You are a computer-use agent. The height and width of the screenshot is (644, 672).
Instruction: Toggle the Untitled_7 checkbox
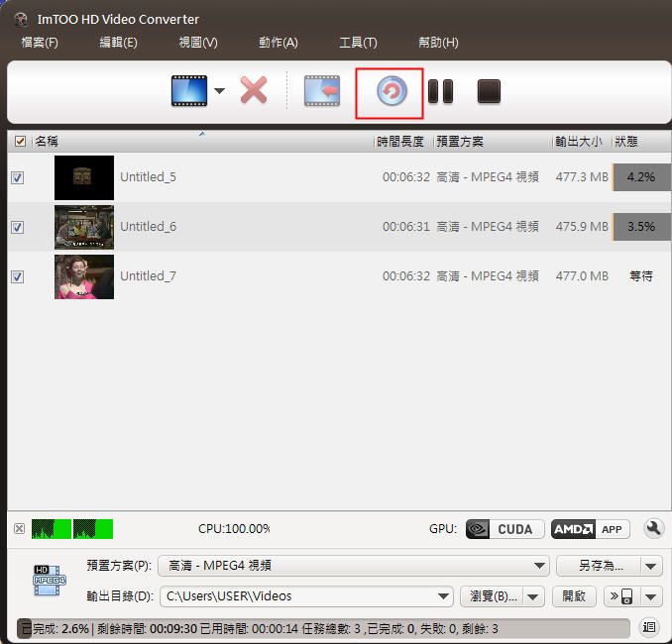(17, 276)
